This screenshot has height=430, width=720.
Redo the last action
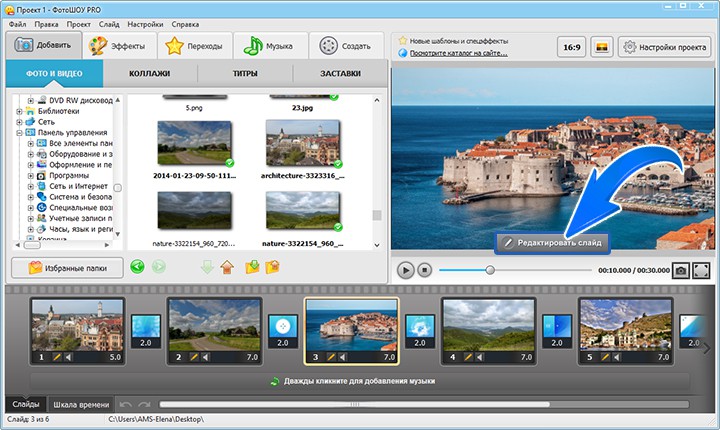coord(144,404)
